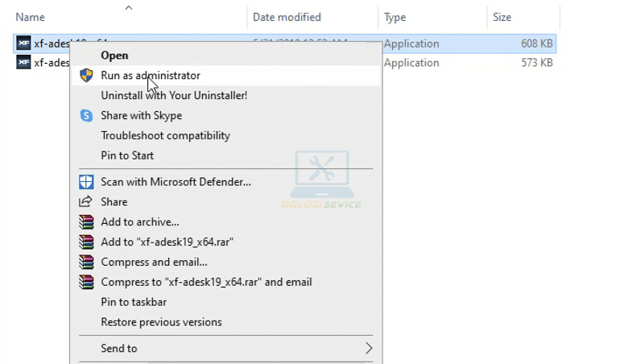644x364 pixels.
Task: Collapse sort arrow above Name column
Action: point(128,8)
